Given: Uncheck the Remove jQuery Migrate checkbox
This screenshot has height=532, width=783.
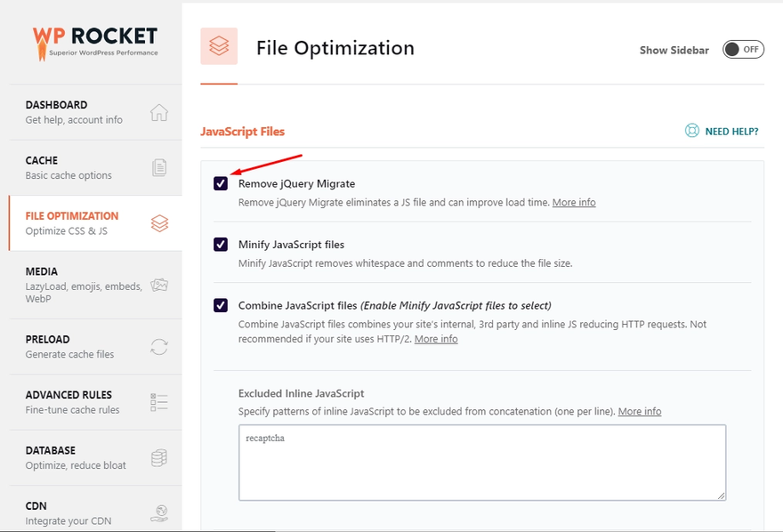Looking at the screenshot, I should (x=221, y=184).
